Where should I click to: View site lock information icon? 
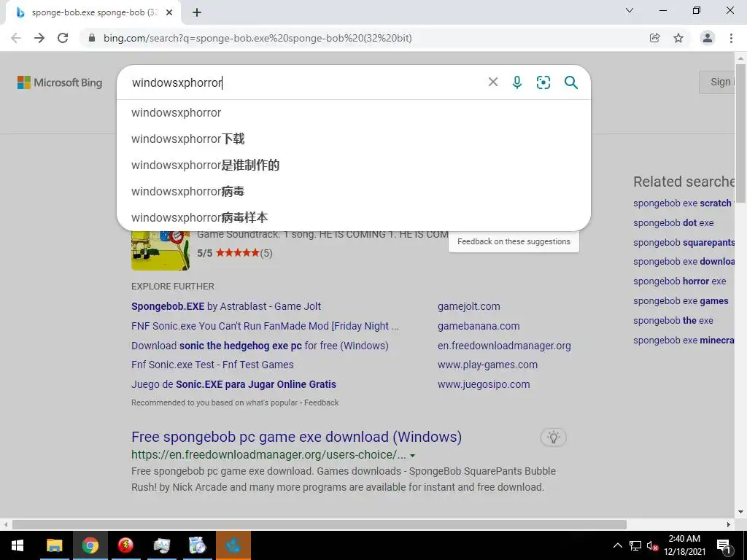92,38
